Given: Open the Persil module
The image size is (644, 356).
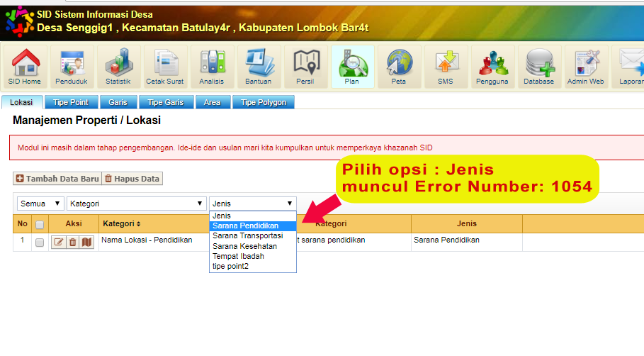Looking at the screenshot, I should pyautogui.click(x=305, y=67).
